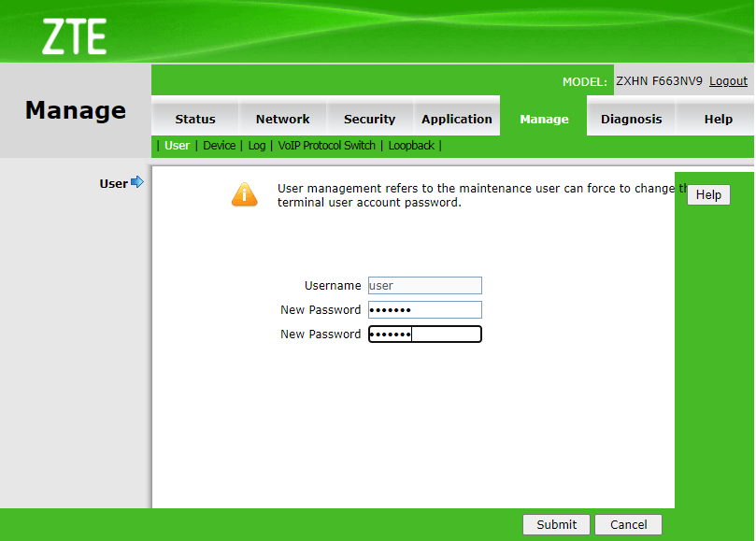Image resolution: width=756 pixels, height=541 pixels.
Task: Open the Diagnosis tab
Action: [631, 119]
